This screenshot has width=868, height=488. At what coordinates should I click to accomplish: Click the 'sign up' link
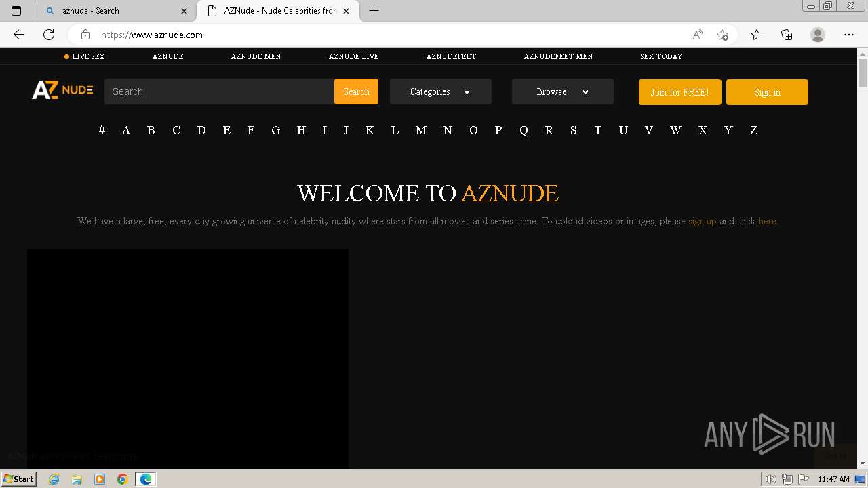coord(702,221)
